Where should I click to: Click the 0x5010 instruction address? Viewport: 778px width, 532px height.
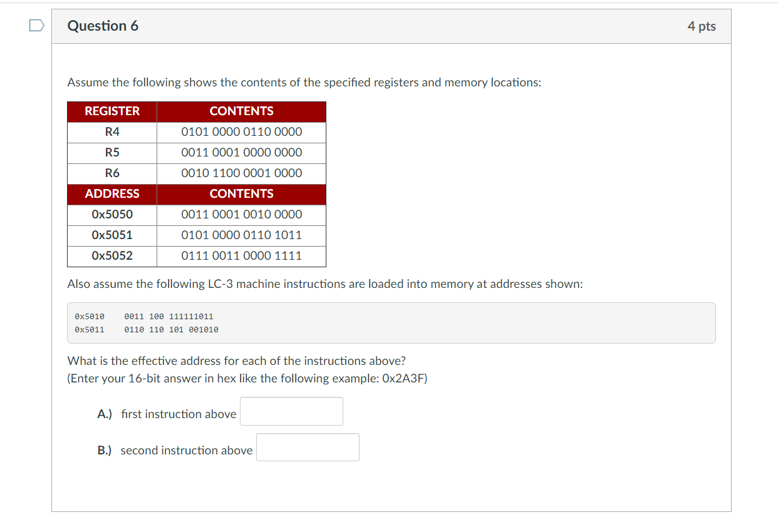click(90, 317)
